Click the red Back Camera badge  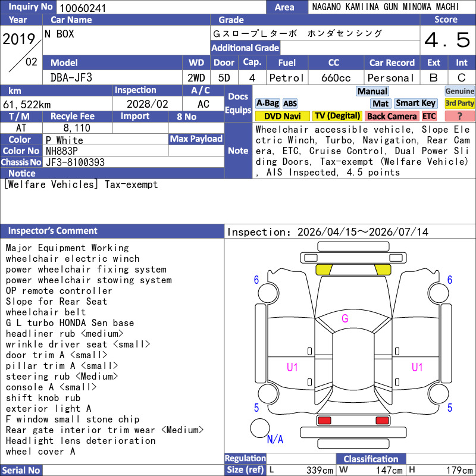point(392,116)
